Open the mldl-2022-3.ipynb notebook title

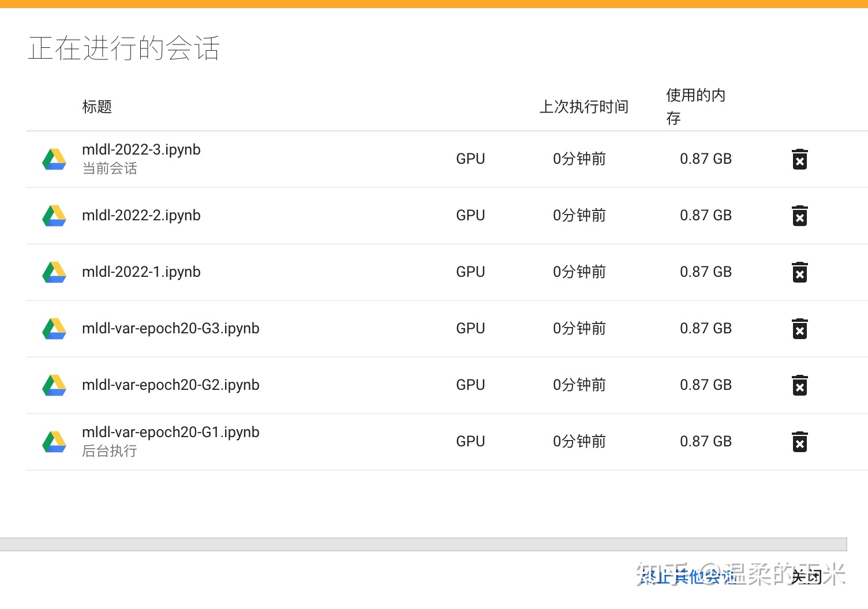coord(141,149)
